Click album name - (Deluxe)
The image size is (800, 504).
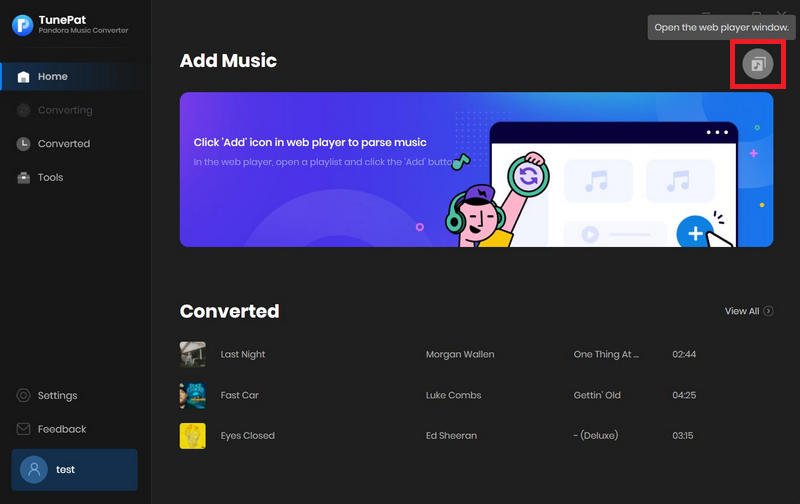point(595,436)
